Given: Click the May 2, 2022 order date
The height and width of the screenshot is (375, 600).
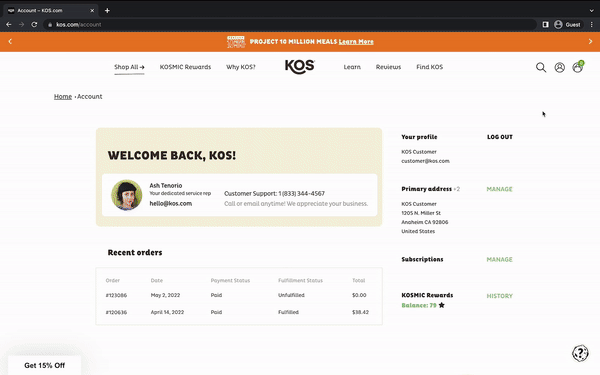Looking at the screenshot, I should point(165,295).
